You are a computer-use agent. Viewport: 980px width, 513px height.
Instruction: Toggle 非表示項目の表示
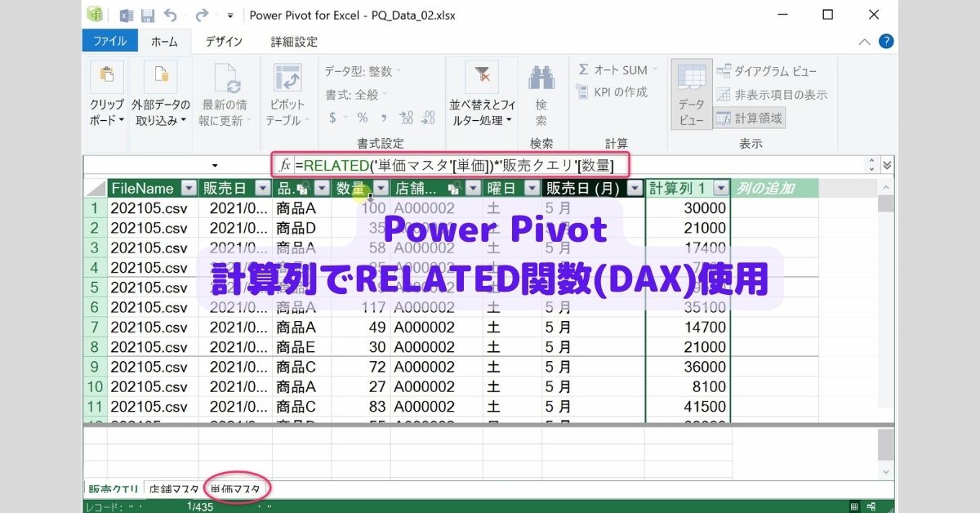coord(772,95)
